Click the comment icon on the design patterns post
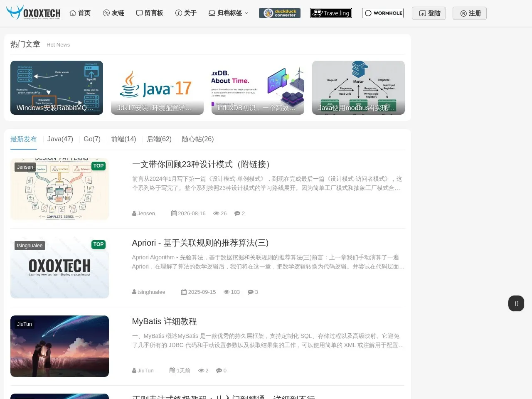532x399 pixels. click(237, 214)
